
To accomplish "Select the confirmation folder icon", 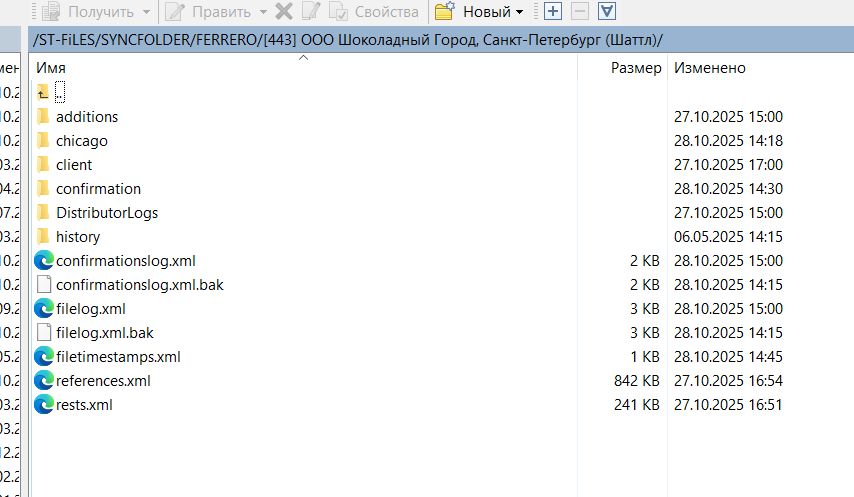I will coord(43,188).
